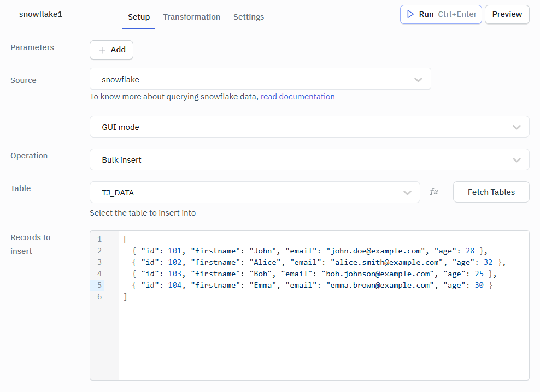
Task: Click the play triangle icon on Run
Action: 410,14
